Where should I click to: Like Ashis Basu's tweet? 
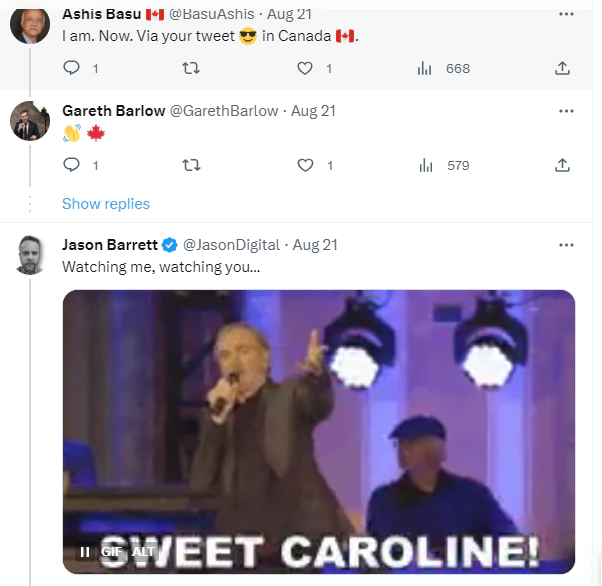(x=306, y=68)
